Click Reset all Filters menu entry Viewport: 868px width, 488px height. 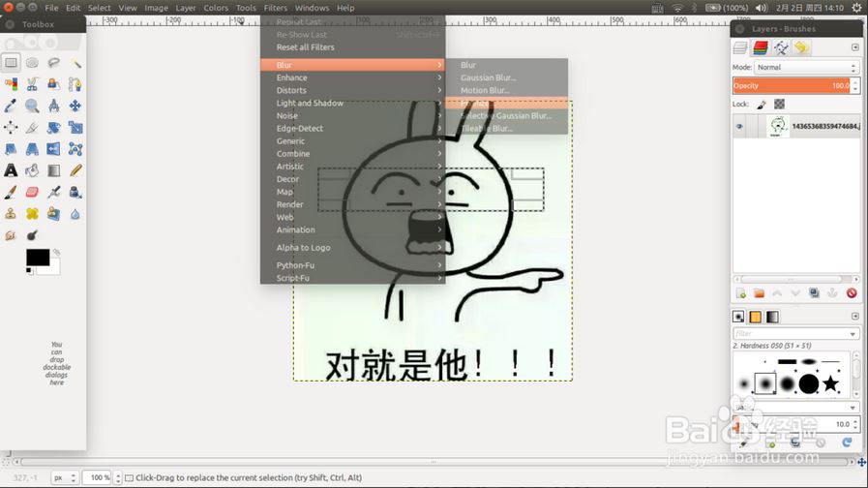[352, 47]
